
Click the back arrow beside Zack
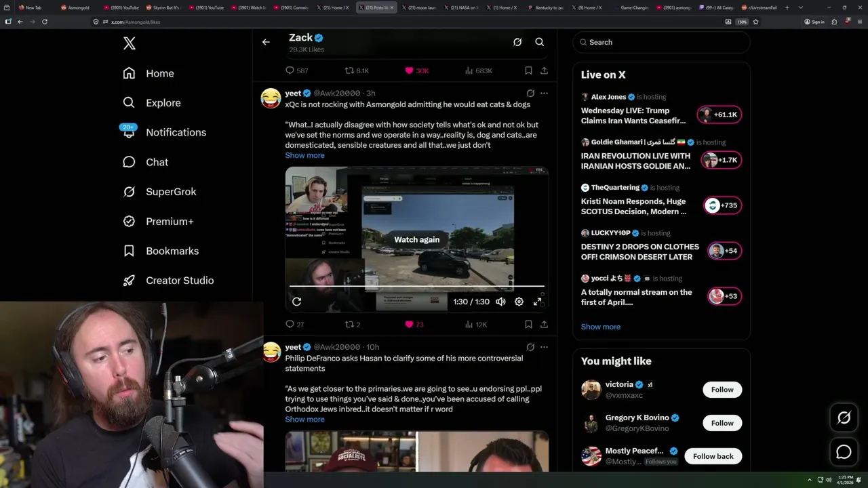(x=266, y=42)
